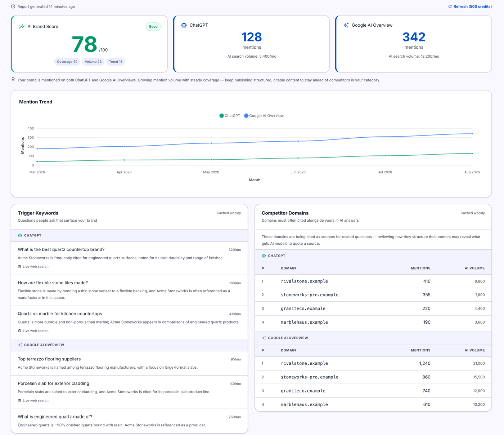Click the 410/mo volume value

coord(235,314)
